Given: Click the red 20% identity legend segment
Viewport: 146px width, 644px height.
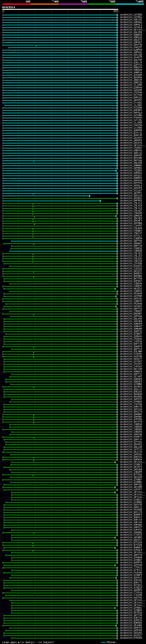Looking at the screenshot, I should point(16,4).
